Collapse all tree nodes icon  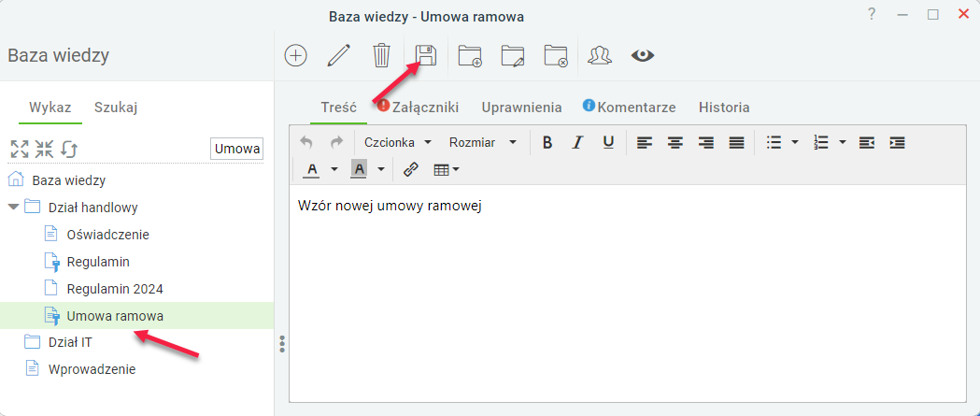click(44, 149)
